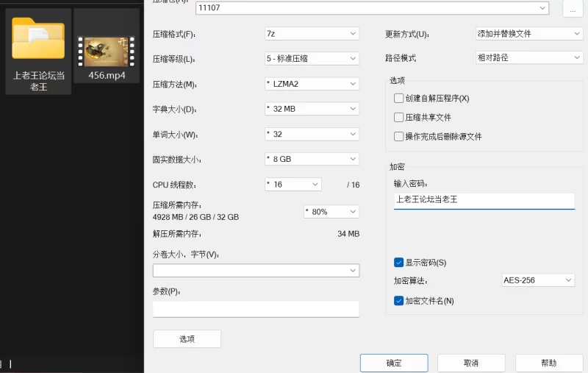The height and width of the screenshot is (373, 588).
Task: Tick 操作完成后删除源文件 checkbox
Action: 398,137
